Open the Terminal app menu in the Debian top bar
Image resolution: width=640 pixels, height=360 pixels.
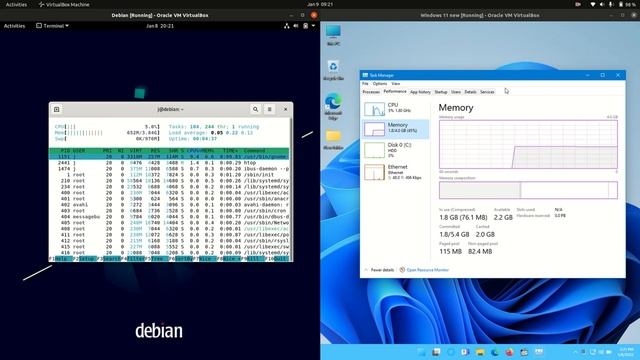(x=52, y=26)
